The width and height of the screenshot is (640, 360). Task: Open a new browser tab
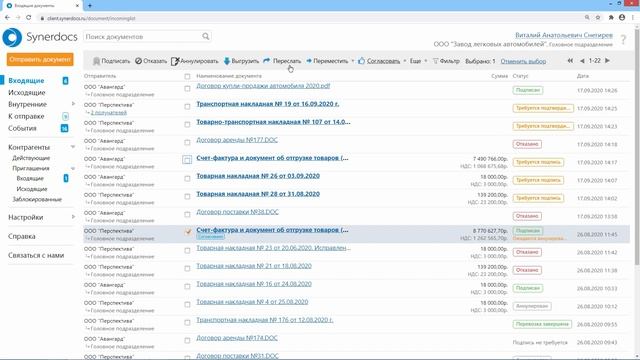click(90, 6)
